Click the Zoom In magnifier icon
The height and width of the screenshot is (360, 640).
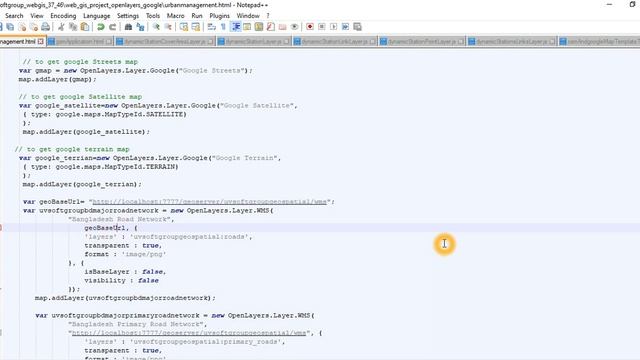[x=156, y=27]
